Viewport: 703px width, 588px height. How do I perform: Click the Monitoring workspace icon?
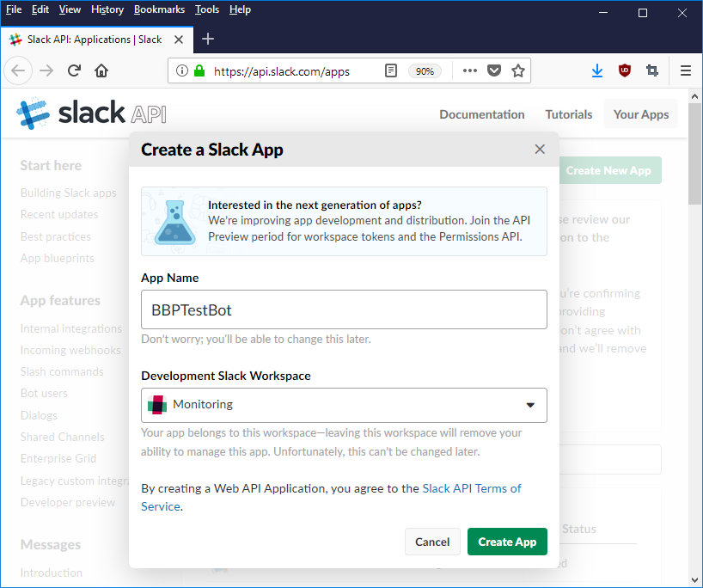[157, 405]
